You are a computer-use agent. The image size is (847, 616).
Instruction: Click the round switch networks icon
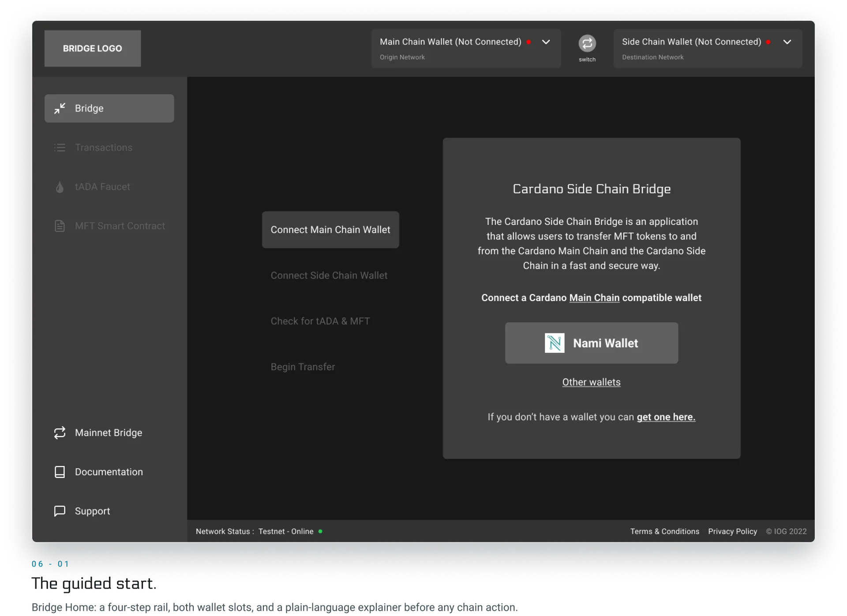click(x=587, y=43)
